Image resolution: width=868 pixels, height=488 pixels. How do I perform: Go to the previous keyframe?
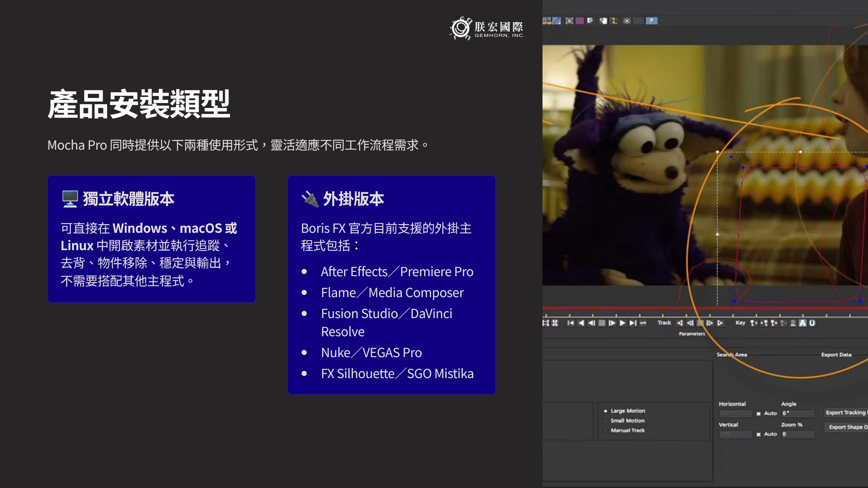(x=754, y=323)
